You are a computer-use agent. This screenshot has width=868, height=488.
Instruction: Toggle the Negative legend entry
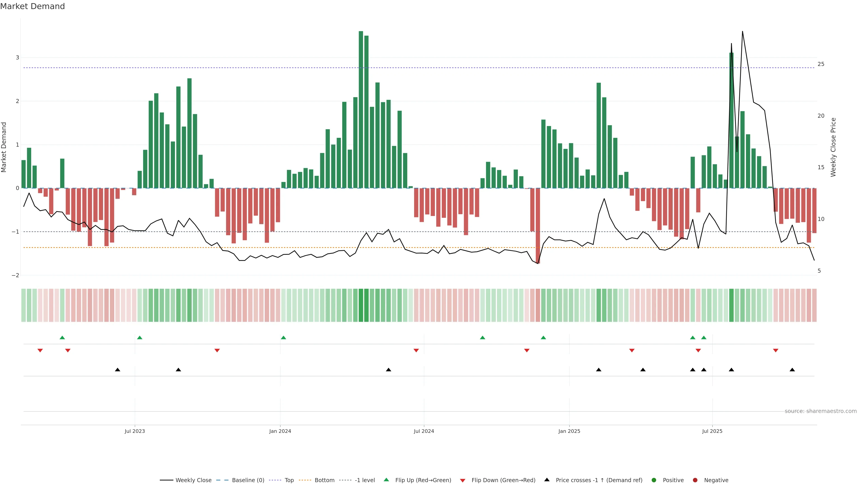[x=716, y=480]
